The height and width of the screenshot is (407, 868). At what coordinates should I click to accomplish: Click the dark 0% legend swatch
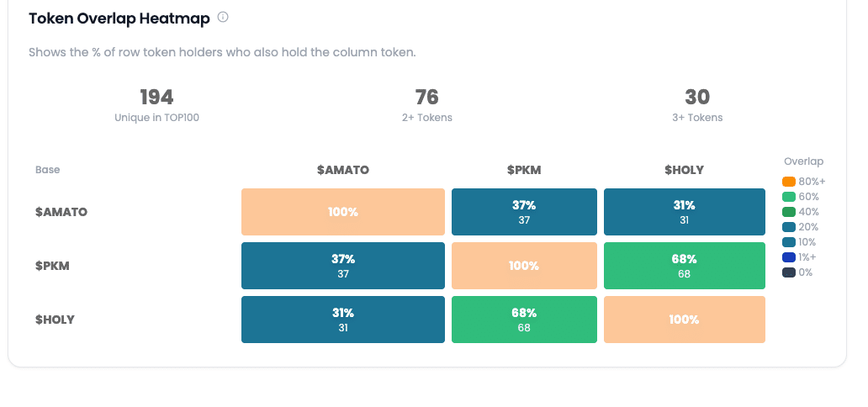click(x=788, y=272)
